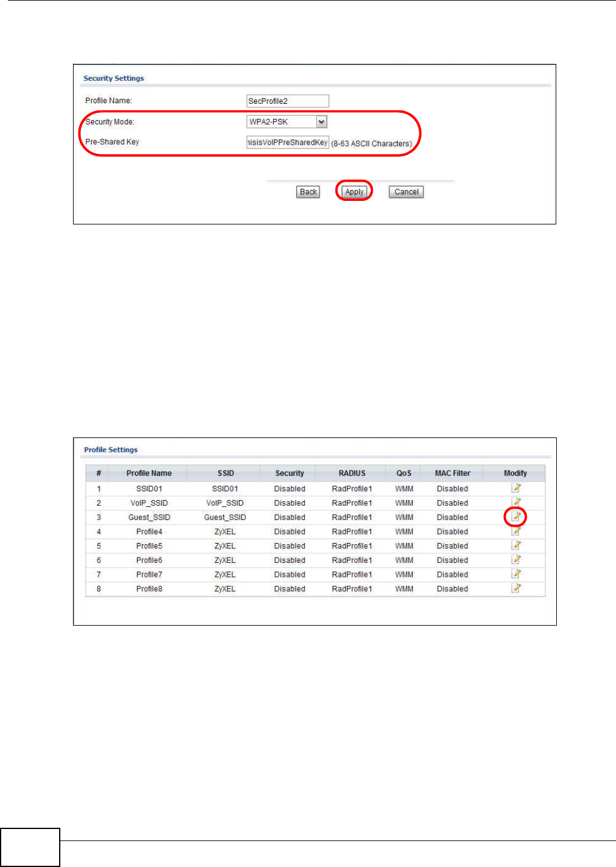Click the Modify column header
Viewport: 616px width, 867px height.
click(x=515, y=473)
